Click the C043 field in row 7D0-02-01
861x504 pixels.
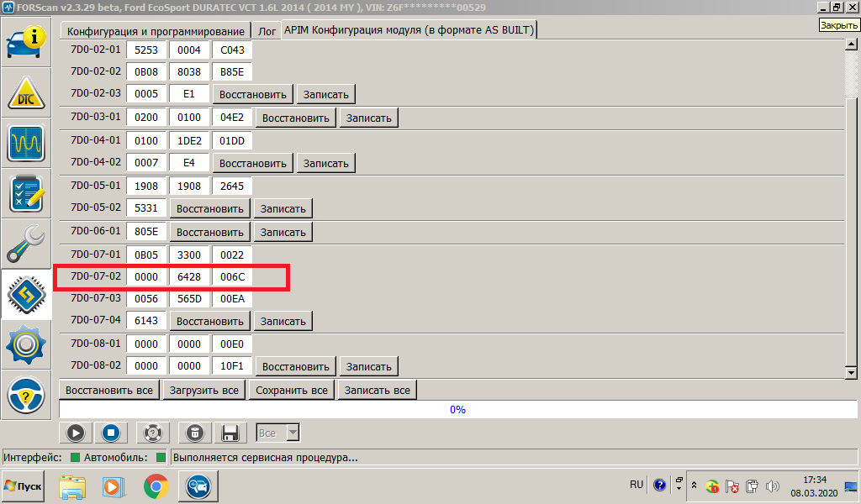point(232,50)
